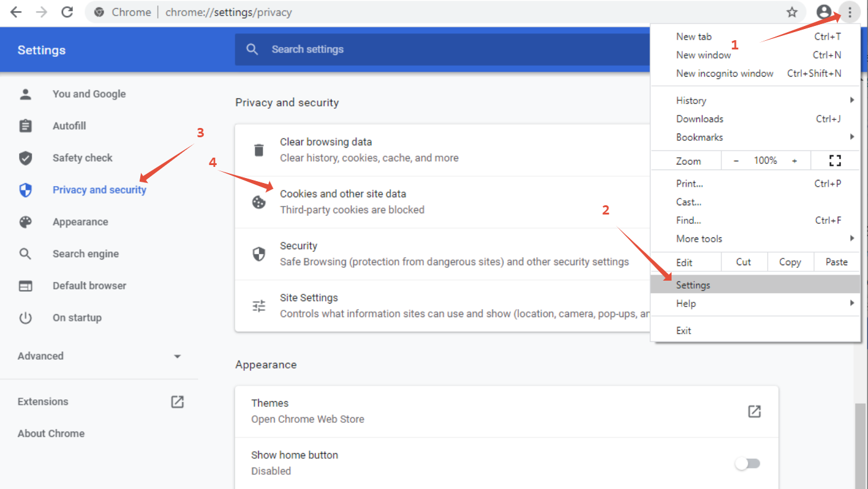Click the fullscreen icon in Zoom row
This screenshot has width=868, height=489.
[x=835, y=161]
